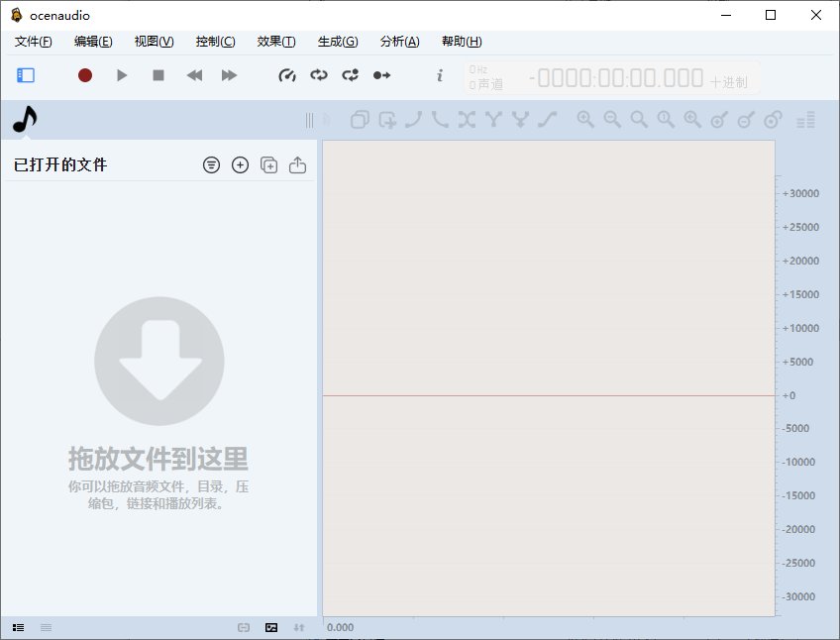Click the zoom-to-selection magnifier icon
The width and height of the screenshot is (840, 640).
pos(692,120)
